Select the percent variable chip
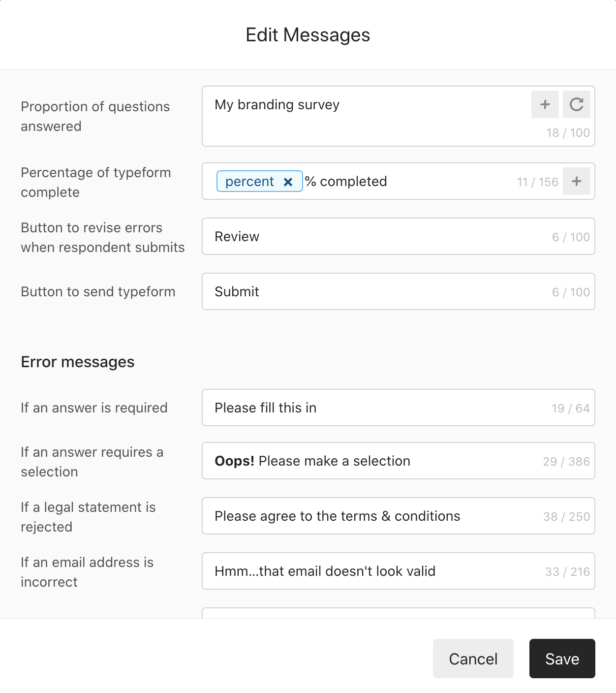The height and width of the screenshot is (693, 616). point(250,182)
